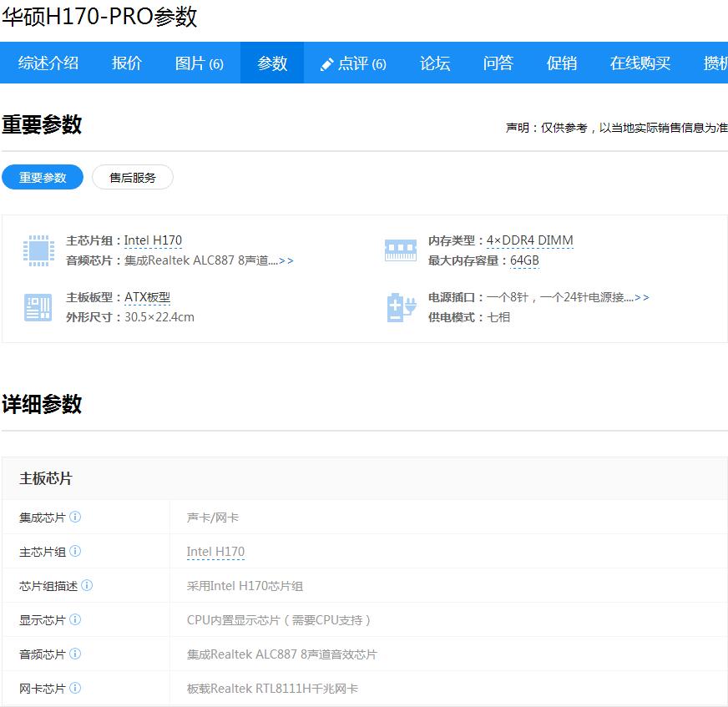
Task: Click the pencil icon beside 点评
Action: coord(327,64)
